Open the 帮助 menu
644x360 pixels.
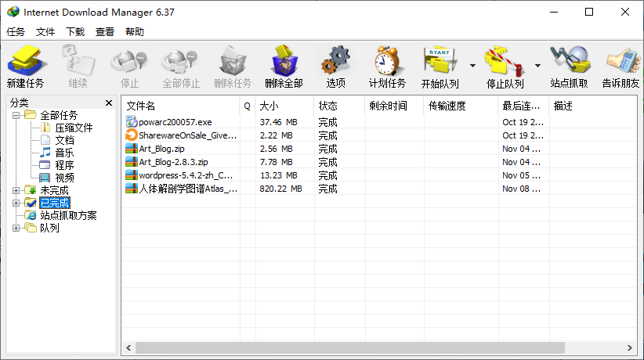pos(134,31)
